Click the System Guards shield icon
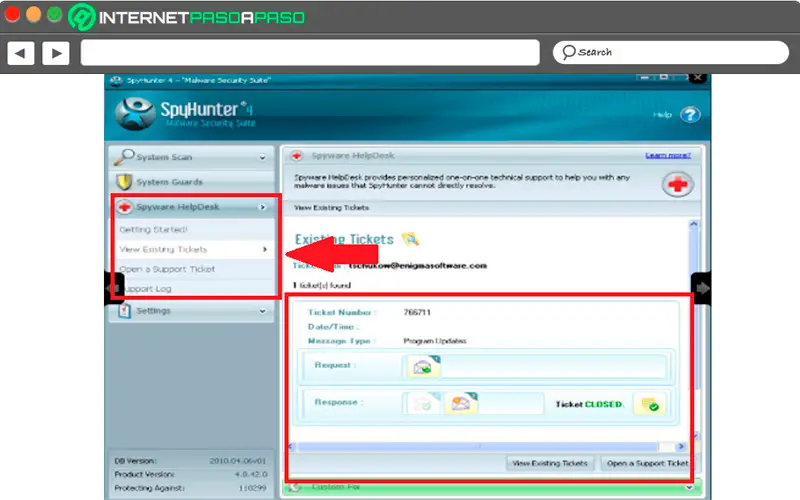The height and width of the screenshot is (500, 800). pos(123,182)
